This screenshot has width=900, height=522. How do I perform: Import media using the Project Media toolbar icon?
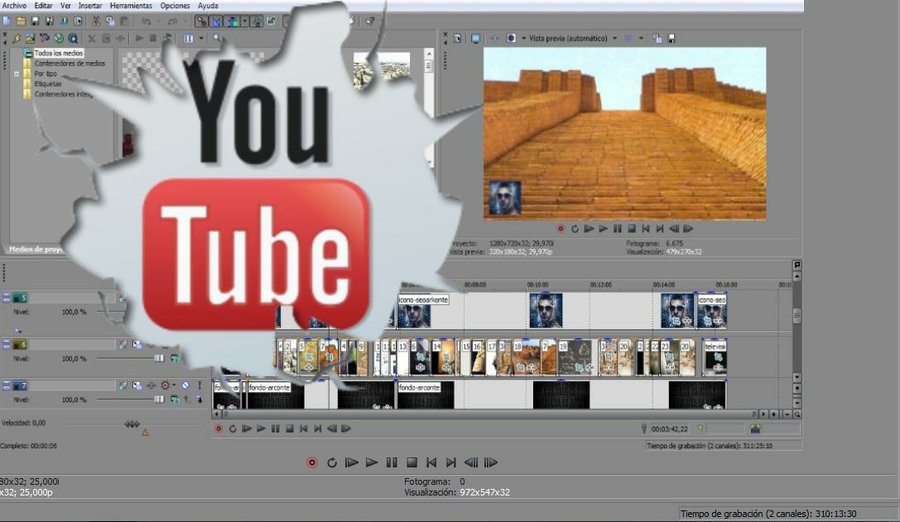pos(30,38)
